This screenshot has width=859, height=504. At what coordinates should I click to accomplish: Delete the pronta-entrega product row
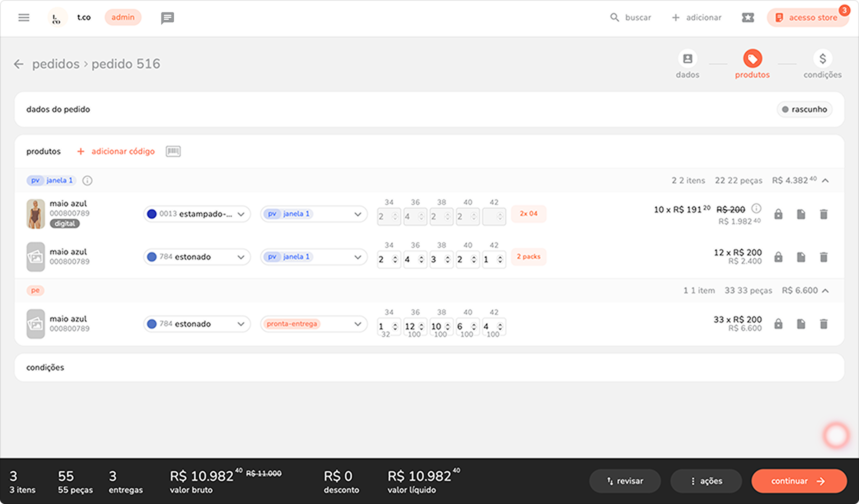point(823,324)
